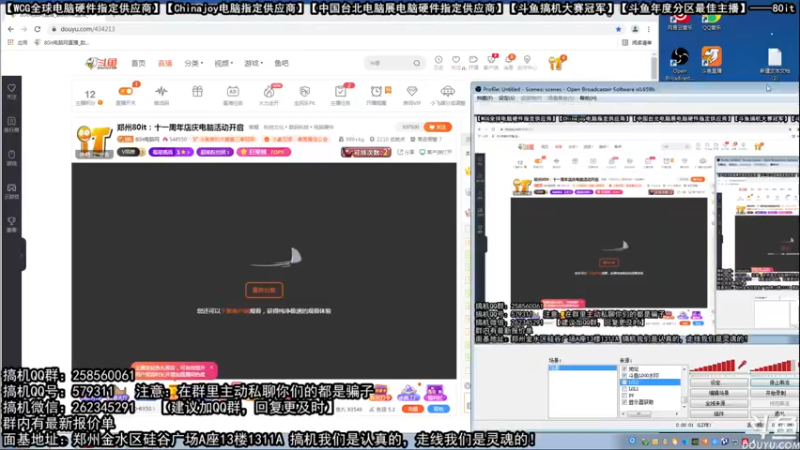Expand the 视频 dropdown in Douyu nav
Image resolution: width=800 pixels, height=450 pixels.
pos(223,63)
